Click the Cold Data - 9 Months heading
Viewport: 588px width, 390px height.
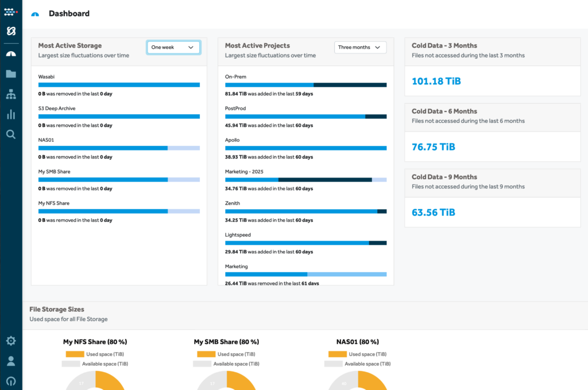coord(444,177)
